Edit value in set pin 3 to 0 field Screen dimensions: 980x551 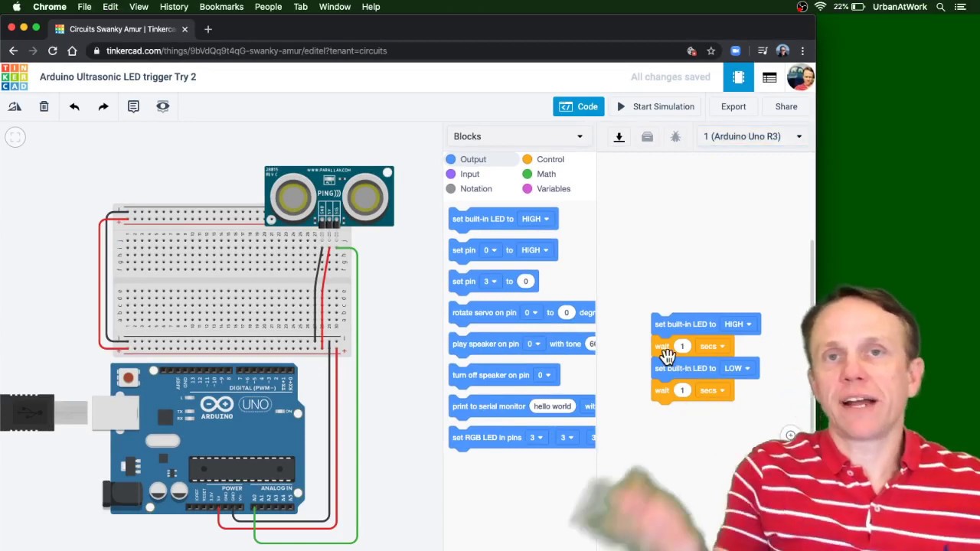pos(525,282)
